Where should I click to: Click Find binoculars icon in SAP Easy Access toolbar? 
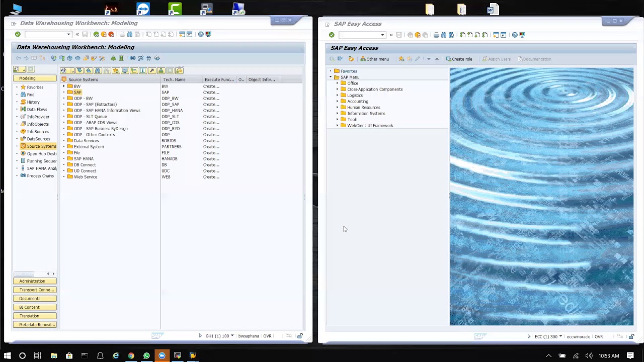(x=444, y=35)
